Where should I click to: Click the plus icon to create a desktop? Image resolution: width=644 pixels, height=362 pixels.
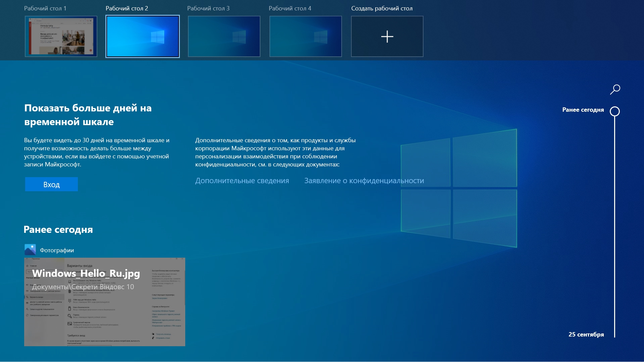[387, 37]
